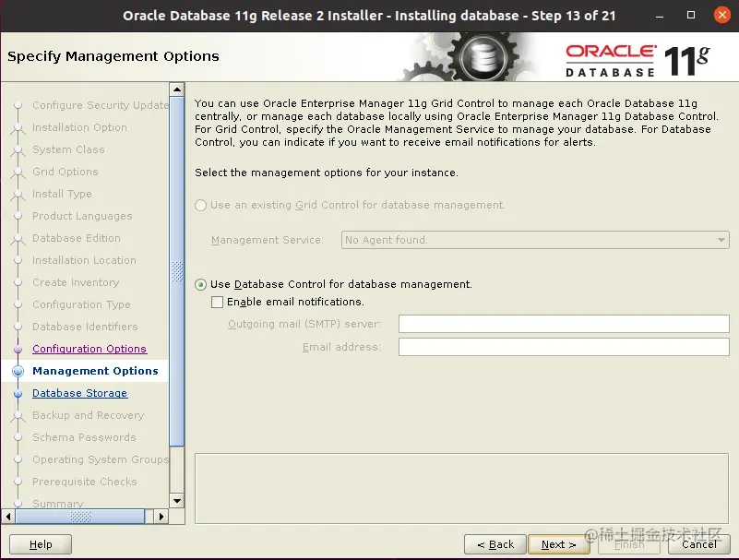Click the Management Options step bullet icon
Viewport: 739px width, 560px height.
[18, 372]
